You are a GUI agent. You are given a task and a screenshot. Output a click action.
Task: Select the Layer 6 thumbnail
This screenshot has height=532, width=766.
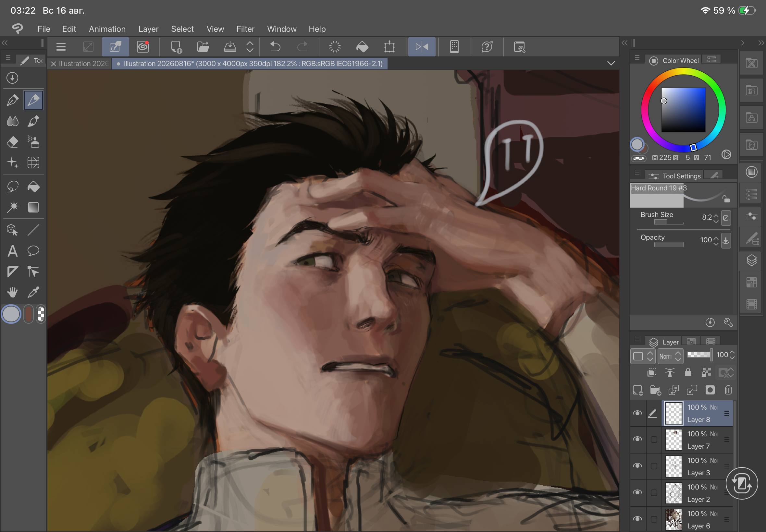673,519
